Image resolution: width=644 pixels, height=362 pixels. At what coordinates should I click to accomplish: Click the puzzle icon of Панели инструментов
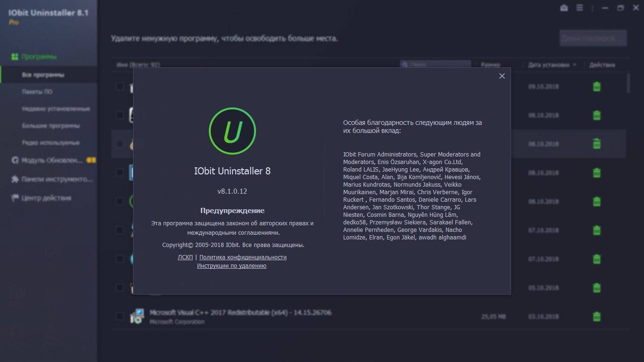pos(15,179)
